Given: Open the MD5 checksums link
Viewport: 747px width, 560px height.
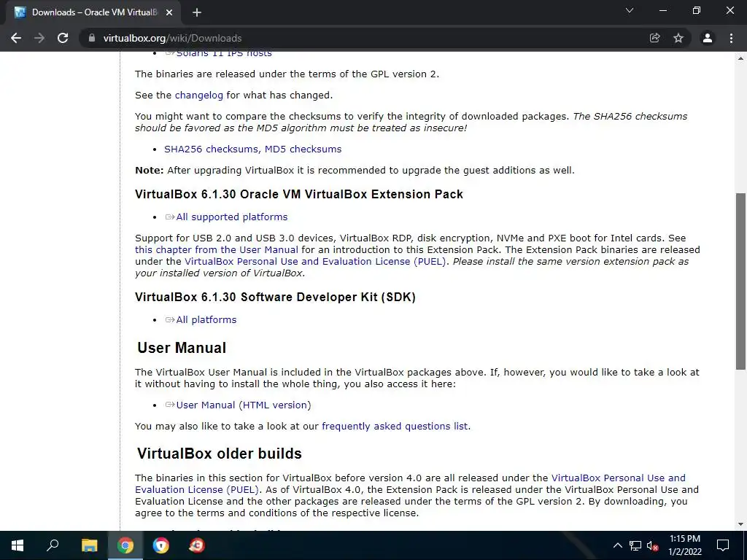Looking at the screenshot, I should pos(303,149).
